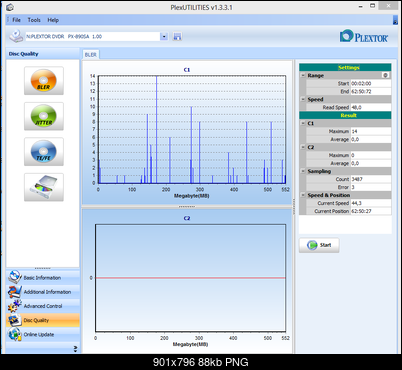Click the Range reset button

[x=386, y=75]
